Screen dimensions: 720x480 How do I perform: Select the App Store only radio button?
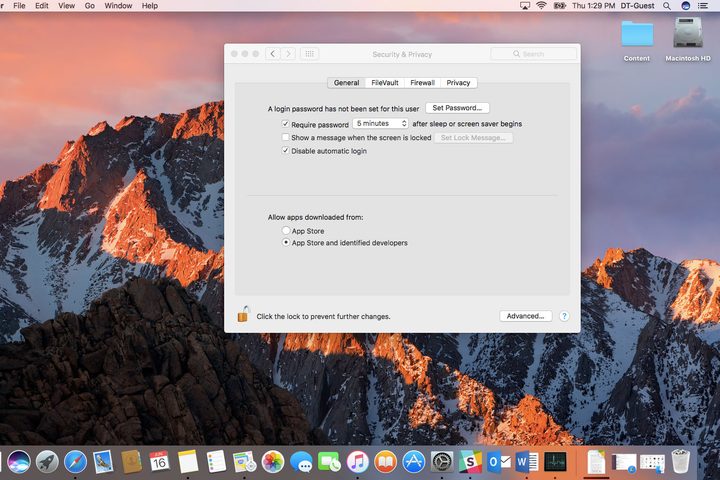(286, 231)
